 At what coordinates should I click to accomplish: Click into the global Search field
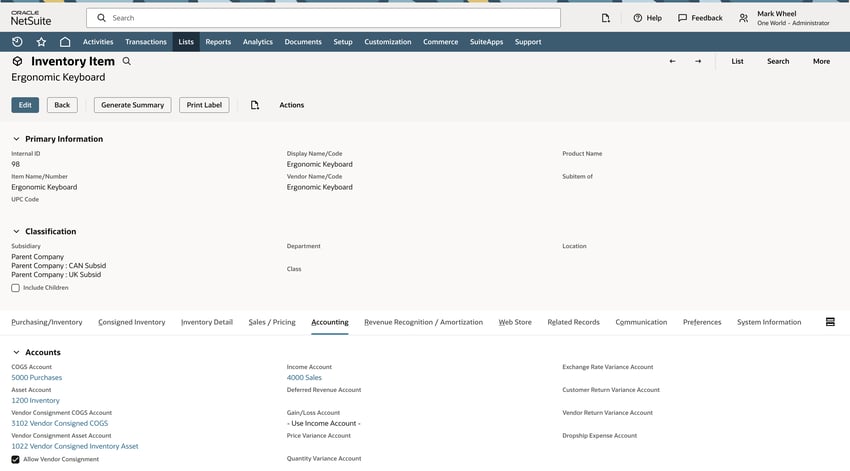coord(330,18)
